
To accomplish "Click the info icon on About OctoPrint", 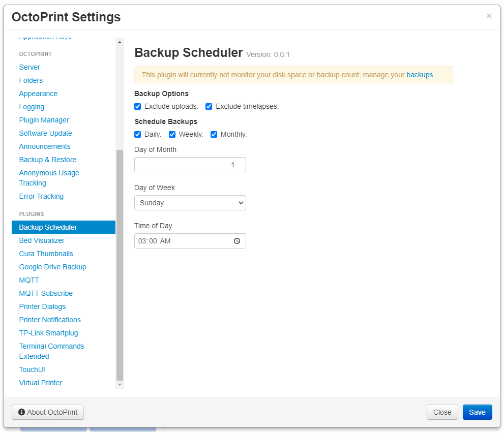I will tap(21, 412).
